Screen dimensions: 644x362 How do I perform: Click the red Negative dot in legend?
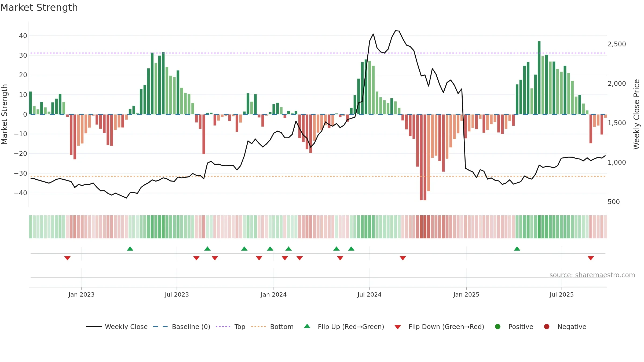(547, 327)
